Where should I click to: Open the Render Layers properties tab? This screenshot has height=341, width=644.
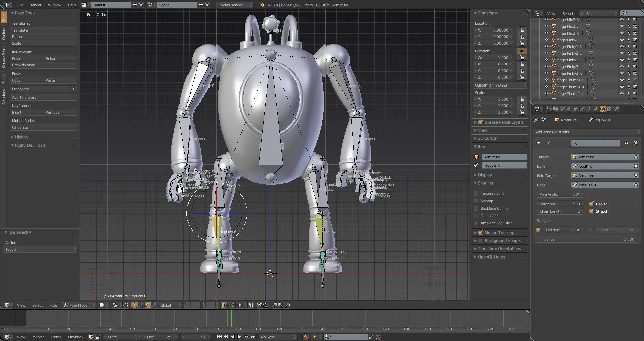[x=556, y=109]
